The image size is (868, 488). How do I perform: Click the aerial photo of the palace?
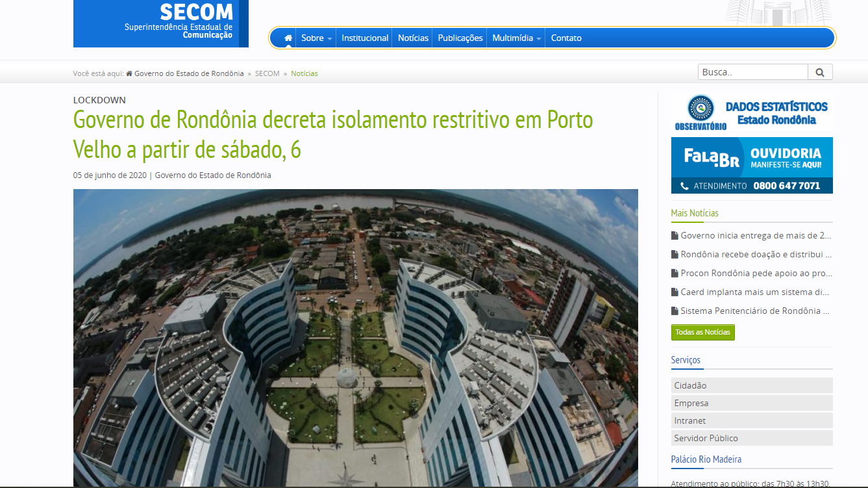355,338
